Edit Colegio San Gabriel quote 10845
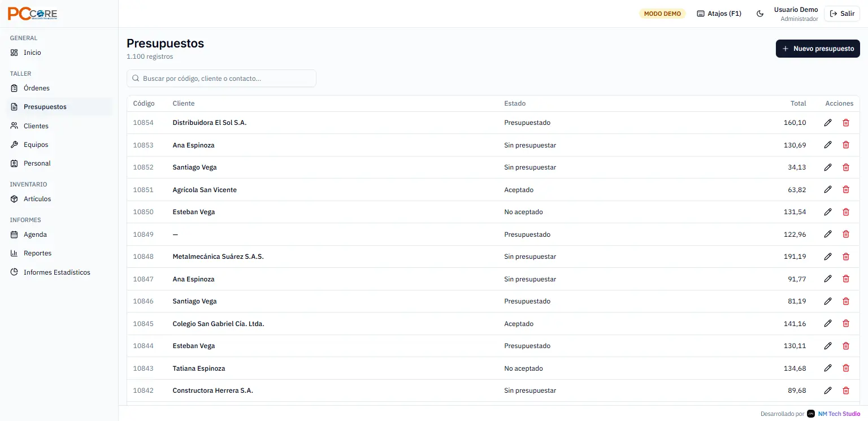 tap(828, 323)
